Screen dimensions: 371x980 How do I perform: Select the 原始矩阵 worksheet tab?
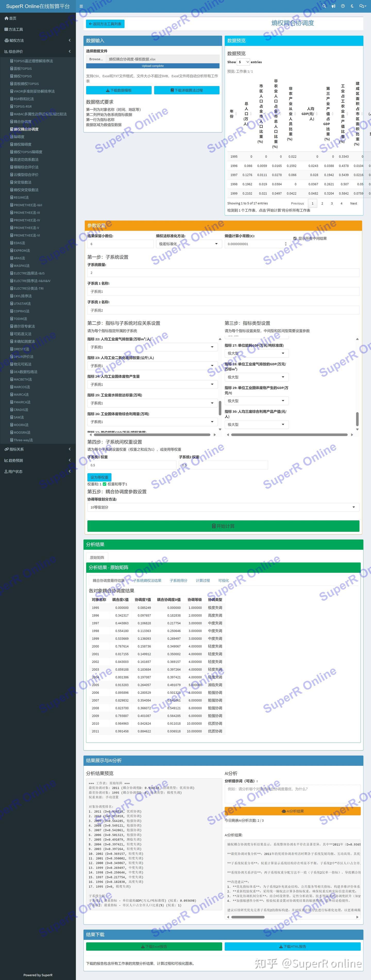(x=97, y=557)
